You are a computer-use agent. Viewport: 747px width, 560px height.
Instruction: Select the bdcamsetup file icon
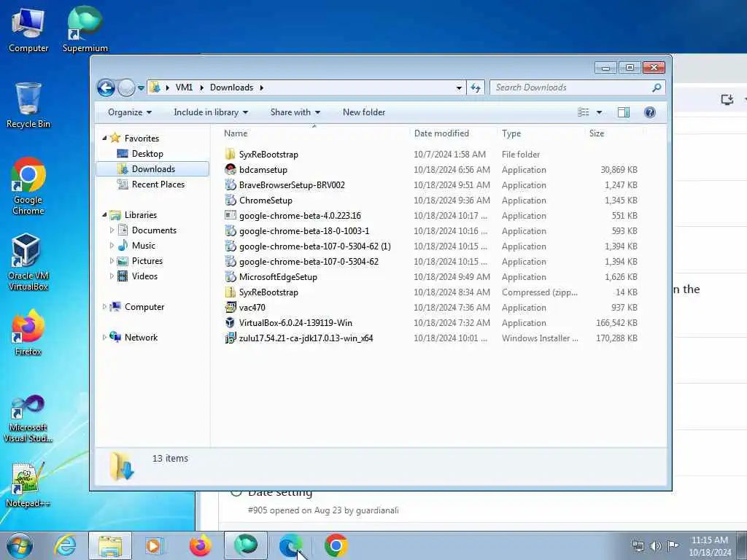coord(230,169)
